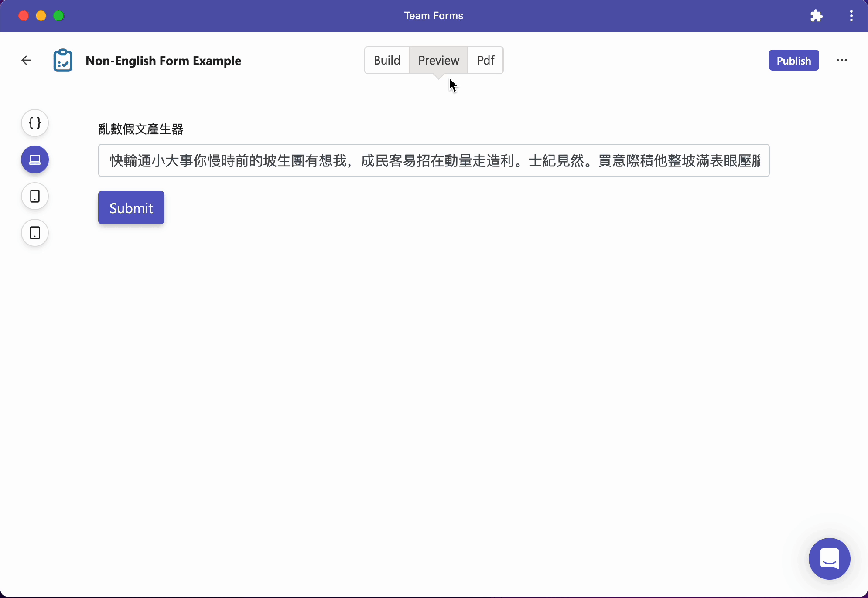Open the vertical dots menu in title bar
This screenshot has height=598, width=868.
(851, 16)
